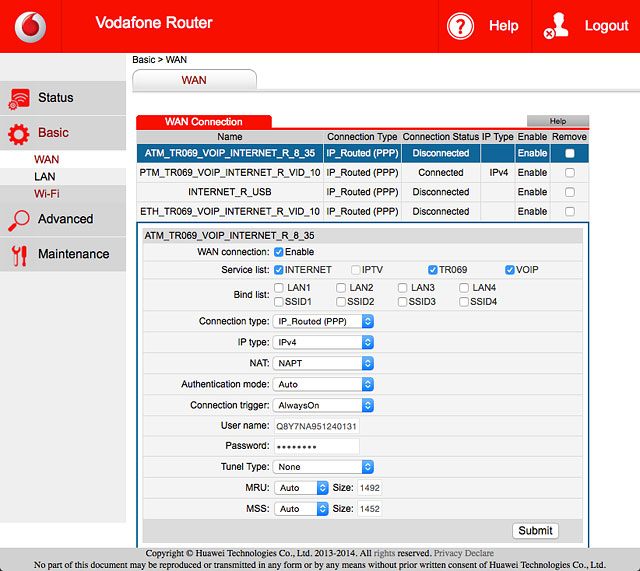Open the MRU mode dropdown

click(301, 488)
